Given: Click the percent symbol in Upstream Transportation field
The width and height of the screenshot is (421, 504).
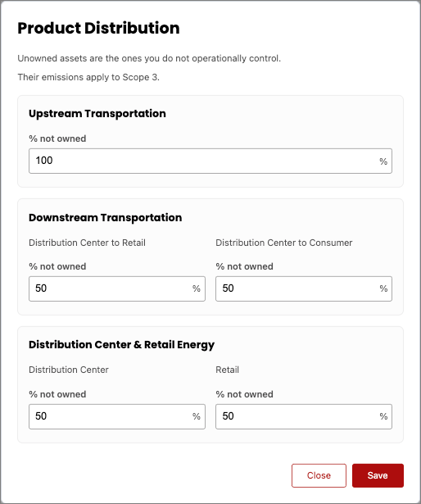Looking at the screenshot, I should pos(383,161).
